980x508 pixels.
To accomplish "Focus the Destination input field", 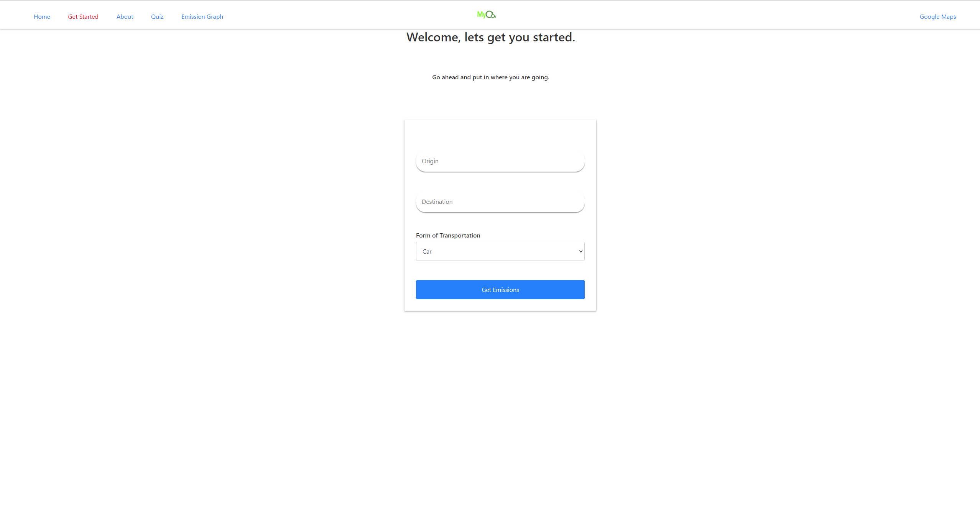I will 500,202.
